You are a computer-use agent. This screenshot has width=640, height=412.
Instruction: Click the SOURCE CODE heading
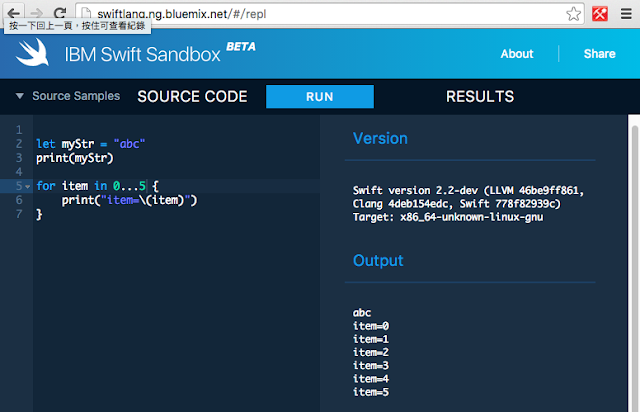(192, 97)
